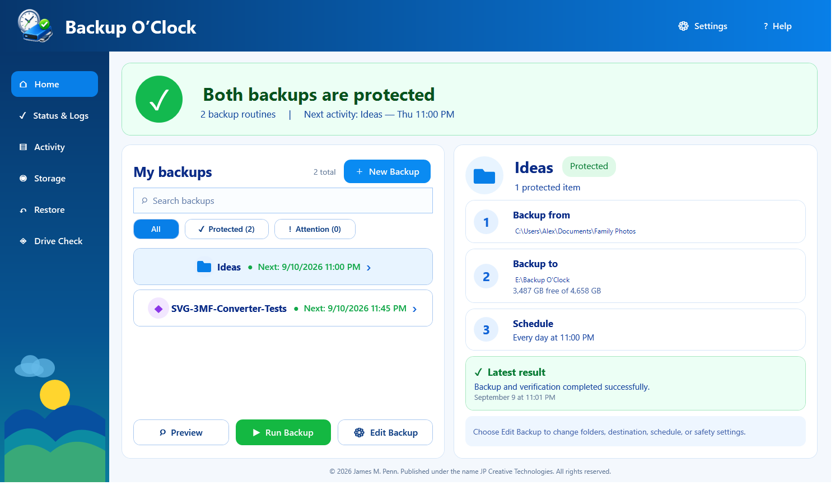Click the question mark Help icon
Screen dimensions: 840x504
(x=766, y=26)
